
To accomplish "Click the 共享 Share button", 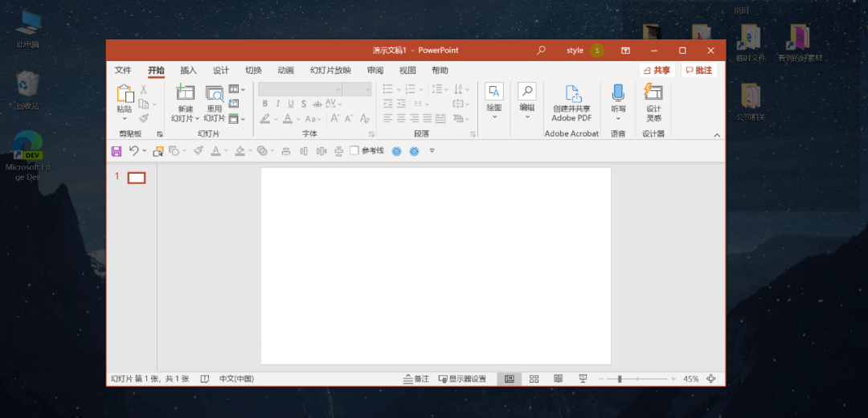I will pos(657,70).
